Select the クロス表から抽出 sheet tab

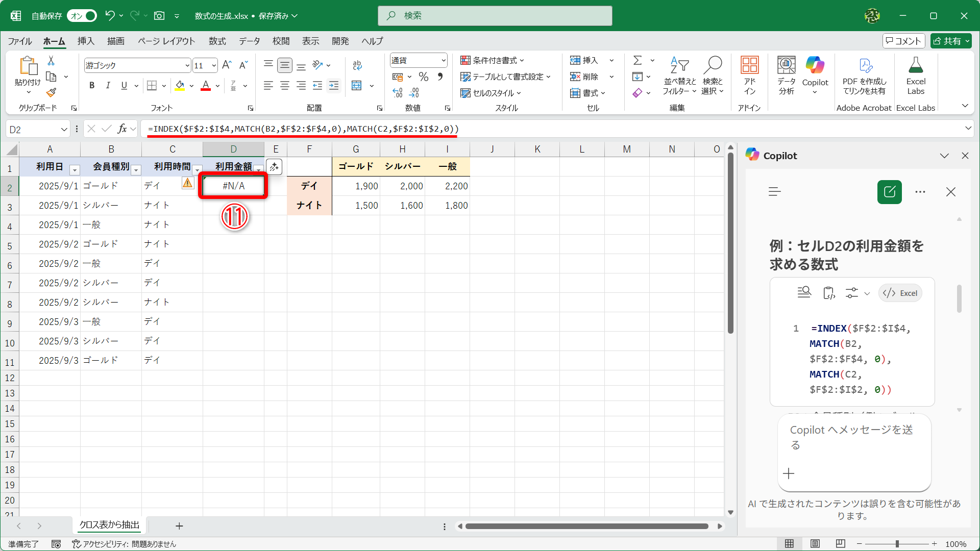[x=109, y=525]
